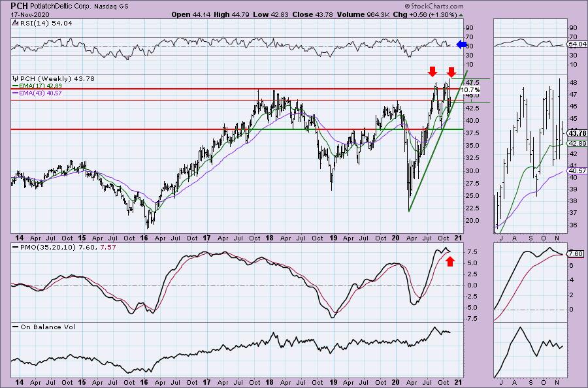Screen dimensions: 588x388
Task: Click the Close 43.78 header value
Action: (x=313, y=14)
